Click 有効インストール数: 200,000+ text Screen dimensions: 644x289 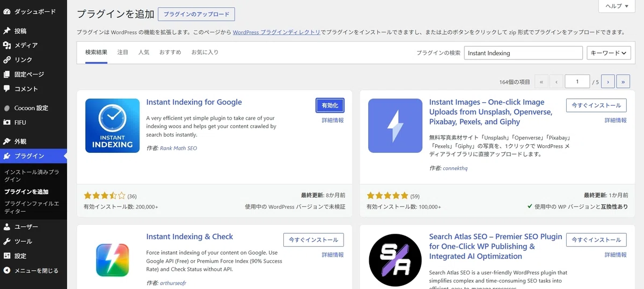121,207
